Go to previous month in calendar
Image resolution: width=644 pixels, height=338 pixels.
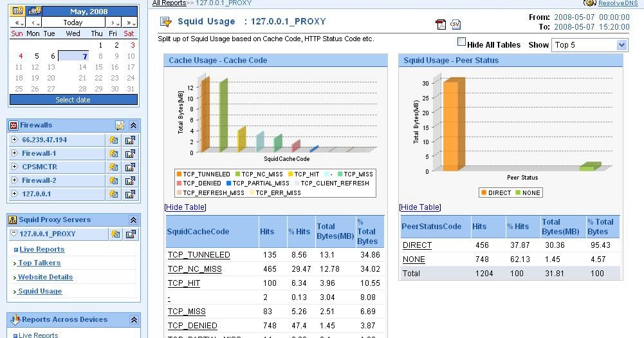coord(35,23)
